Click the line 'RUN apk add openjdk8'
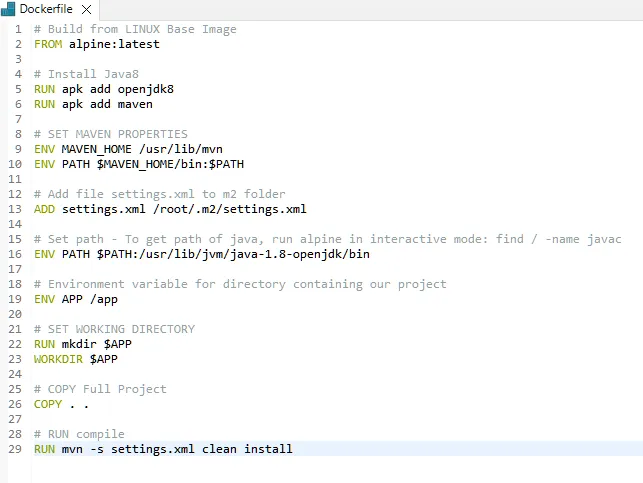The image size is (643, 483). coord(104,89)
